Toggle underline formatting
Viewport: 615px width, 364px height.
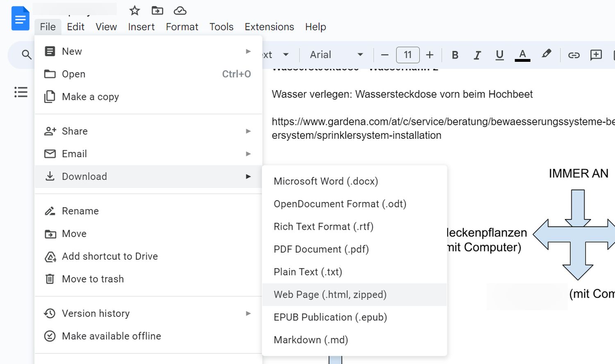click(499, 55)
